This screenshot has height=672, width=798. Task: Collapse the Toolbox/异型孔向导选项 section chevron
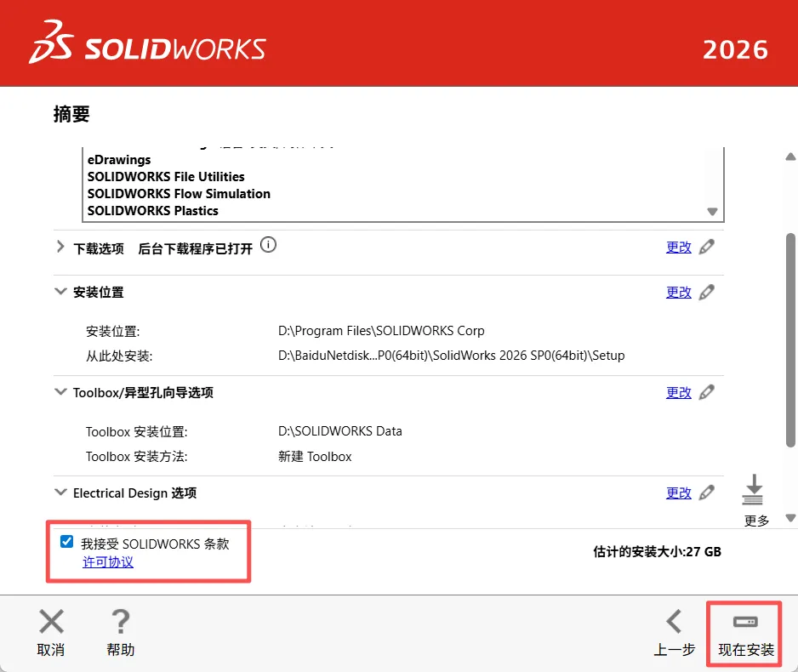point(60,391)
